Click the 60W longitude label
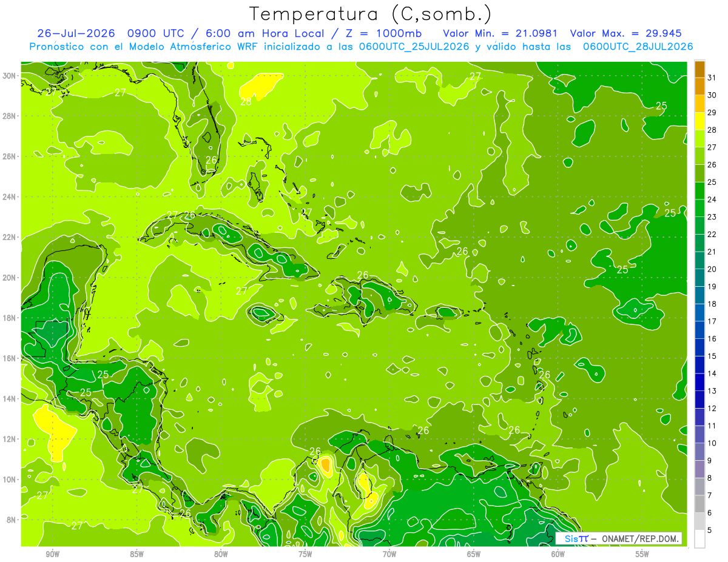Viewport: 728px width, 562px height. (x=558, y=554)
